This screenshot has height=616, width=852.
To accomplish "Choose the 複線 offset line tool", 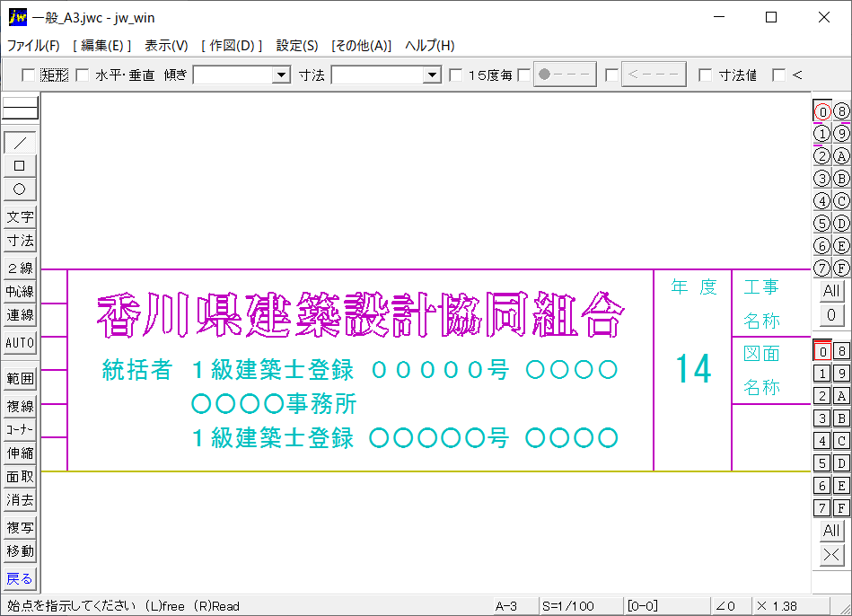I will (20, 406).
